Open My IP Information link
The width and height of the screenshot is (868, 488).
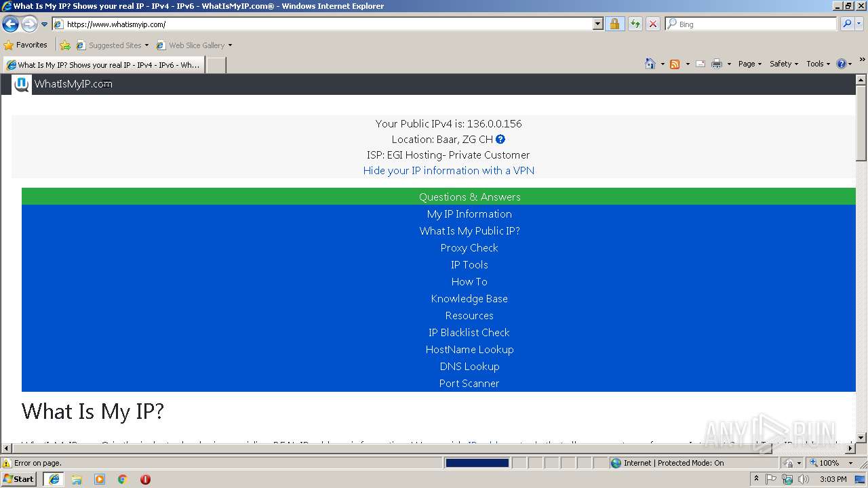[469, 213]
